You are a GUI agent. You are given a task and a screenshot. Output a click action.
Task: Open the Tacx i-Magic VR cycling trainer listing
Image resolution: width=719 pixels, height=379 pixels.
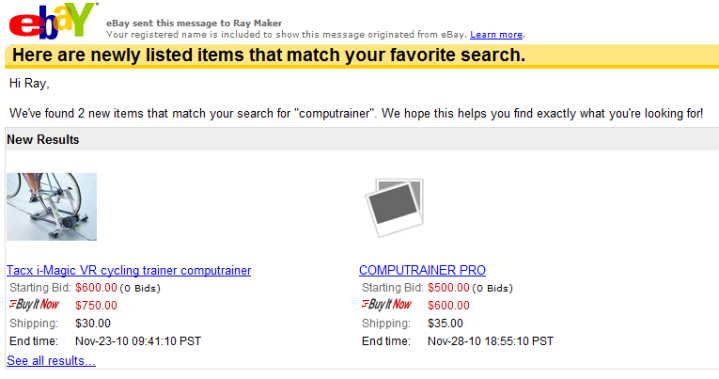coord(129,270)
